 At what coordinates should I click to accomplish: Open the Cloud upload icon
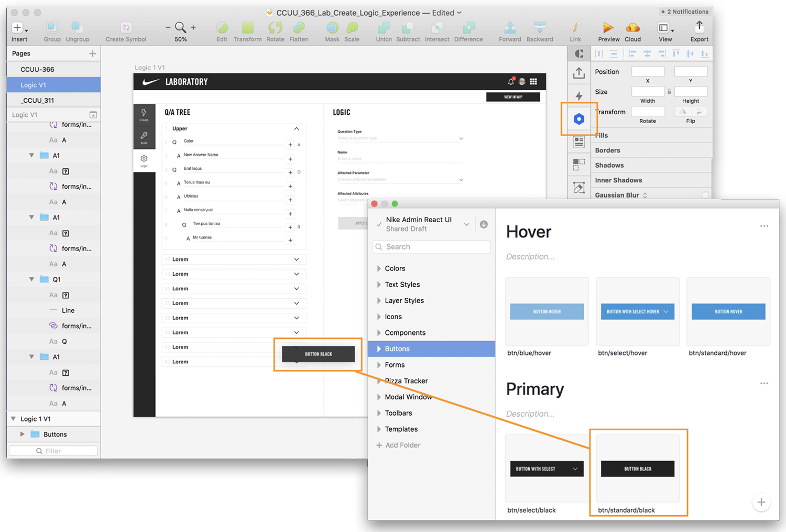(632, 28)
